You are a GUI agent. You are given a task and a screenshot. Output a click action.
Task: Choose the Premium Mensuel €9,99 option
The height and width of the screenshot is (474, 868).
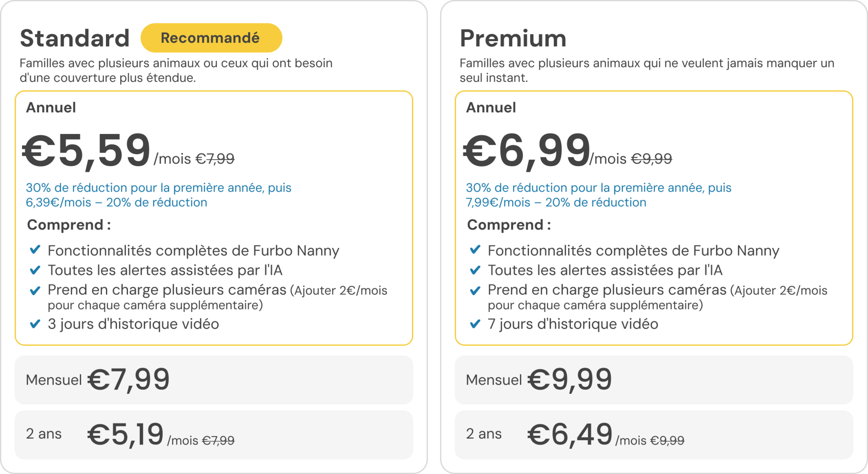coord(654,380)
